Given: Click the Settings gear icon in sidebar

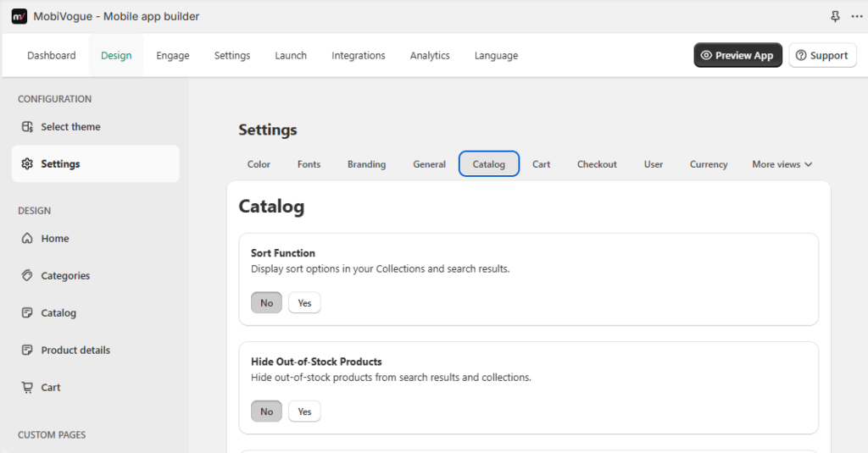Looking at the screenshot, I should [27, 163].
